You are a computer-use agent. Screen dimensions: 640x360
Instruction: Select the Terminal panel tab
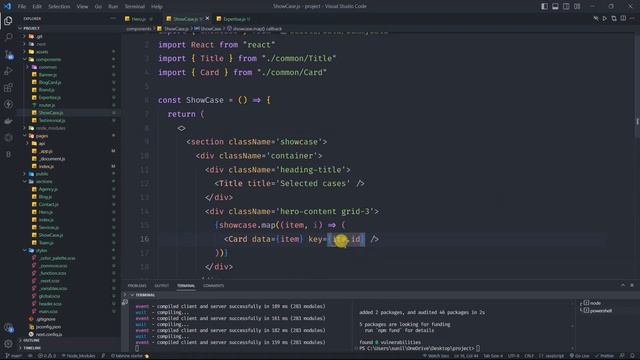coord(186,286)
